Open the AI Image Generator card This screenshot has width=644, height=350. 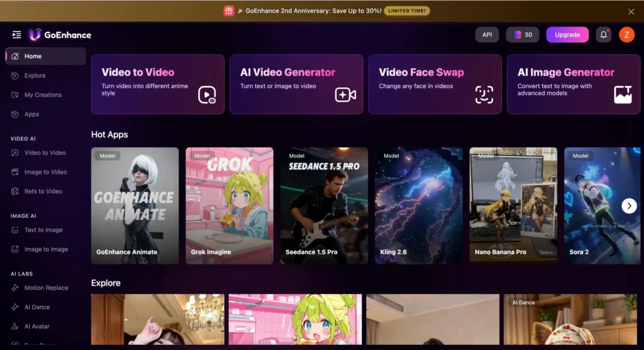574,84
